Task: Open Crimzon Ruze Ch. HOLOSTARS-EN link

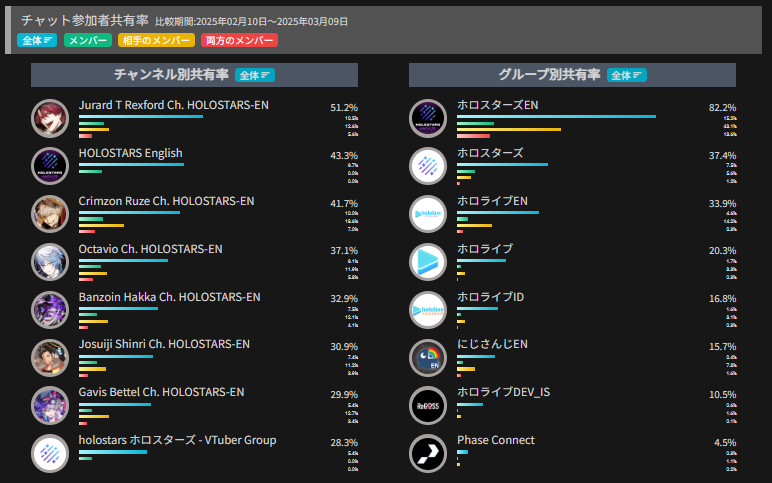Action: tap(166, 201)
